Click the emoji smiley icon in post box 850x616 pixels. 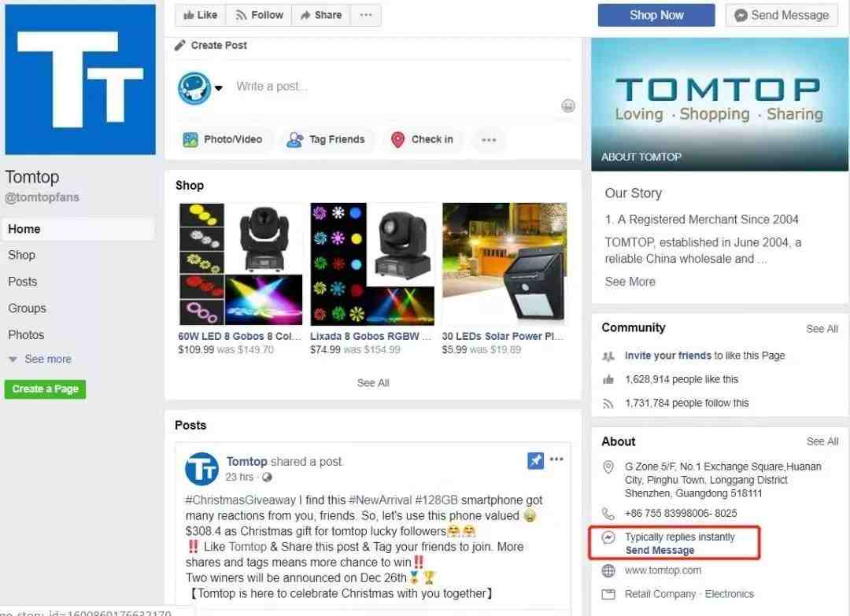click(x=567, y=105)
